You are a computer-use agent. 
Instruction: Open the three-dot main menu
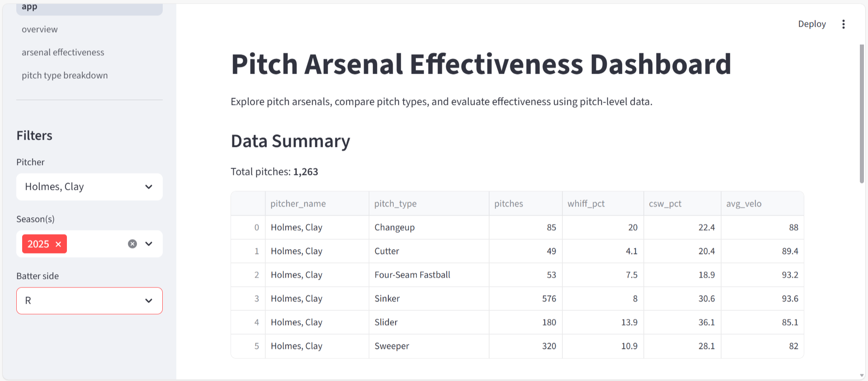click(x=843, y=24)
